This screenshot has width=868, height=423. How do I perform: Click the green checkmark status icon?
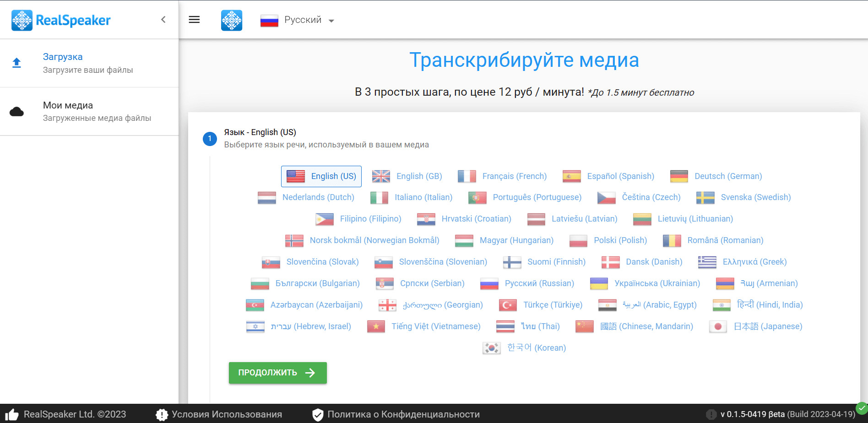[862, 408]
